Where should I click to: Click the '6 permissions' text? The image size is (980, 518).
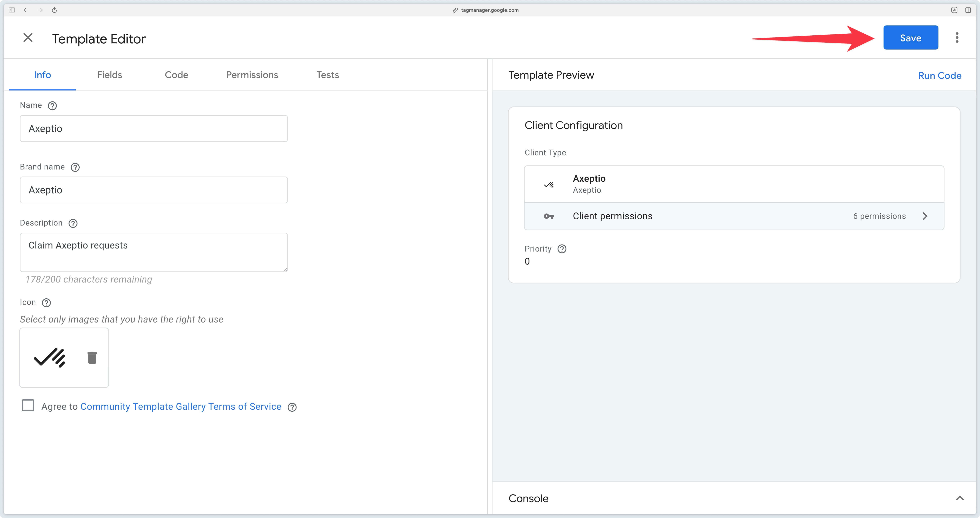[879, 216]
